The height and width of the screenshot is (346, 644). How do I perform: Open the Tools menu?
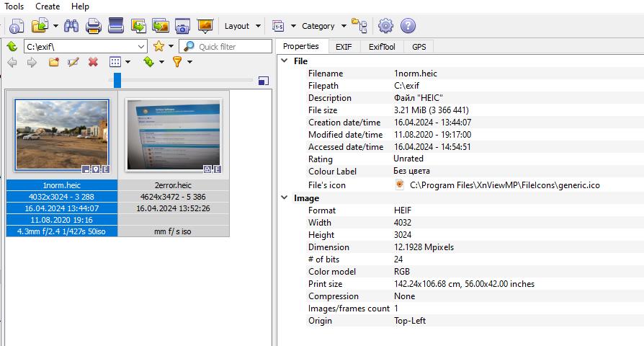point(14,6)
